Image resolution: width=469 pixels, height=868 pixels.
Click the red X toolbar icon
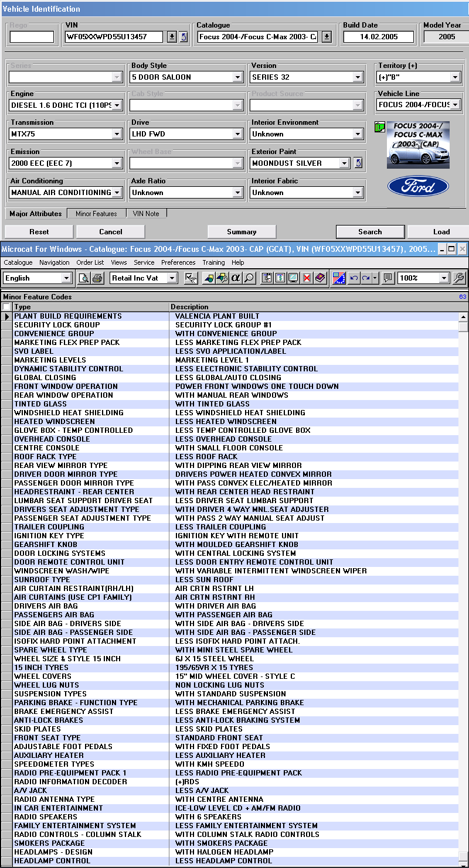tap(307, 278)
